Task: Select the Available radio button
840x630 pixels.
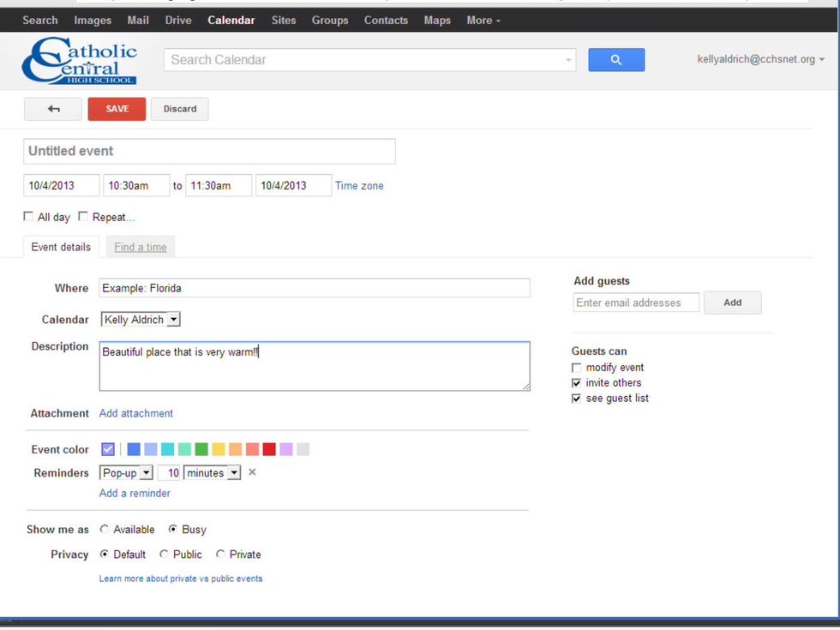Action: pyautogui.click(x=105, y=530)
